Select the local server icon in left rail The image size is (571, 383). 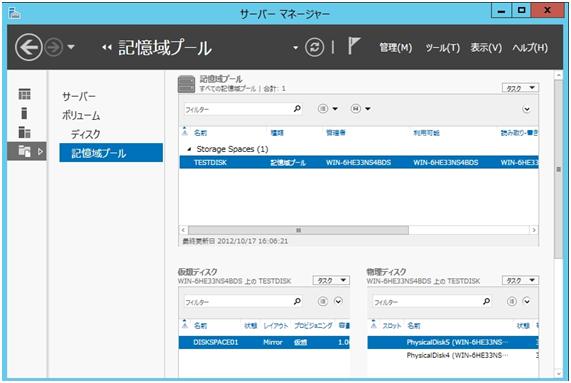[x=24, y=113]
